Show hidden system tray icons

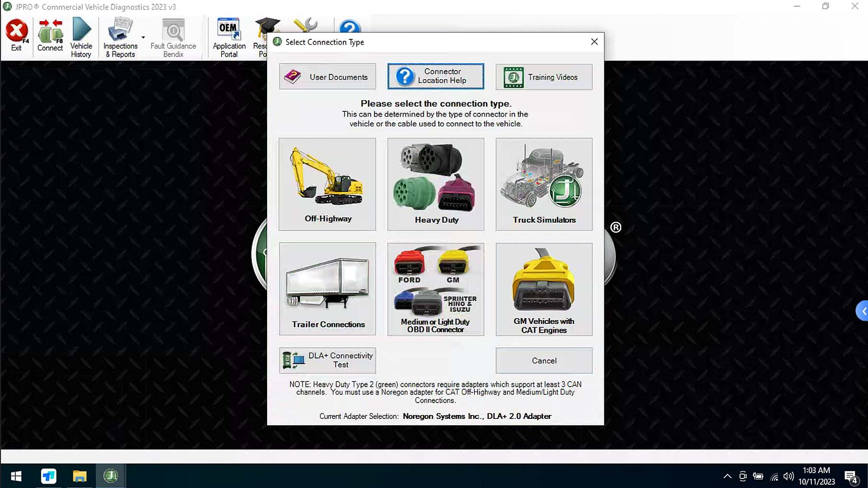tap(727, 476)
